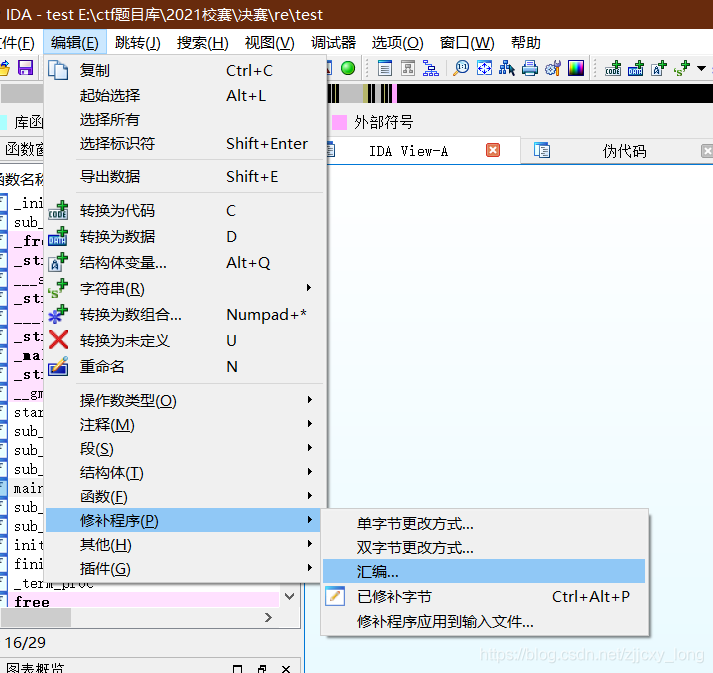Click the toolbar convert to data icon

coord(636,68)
